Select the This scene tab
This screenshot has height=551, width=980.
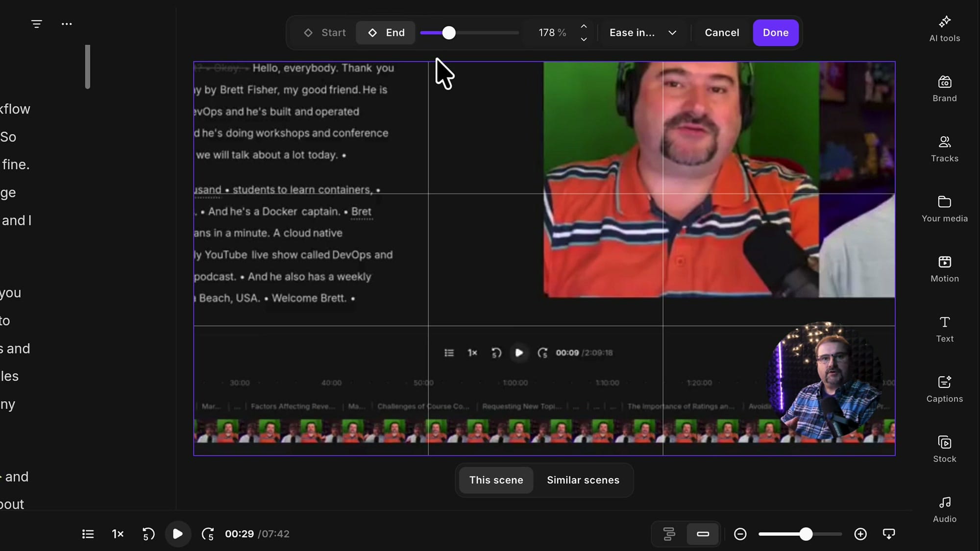496,480
